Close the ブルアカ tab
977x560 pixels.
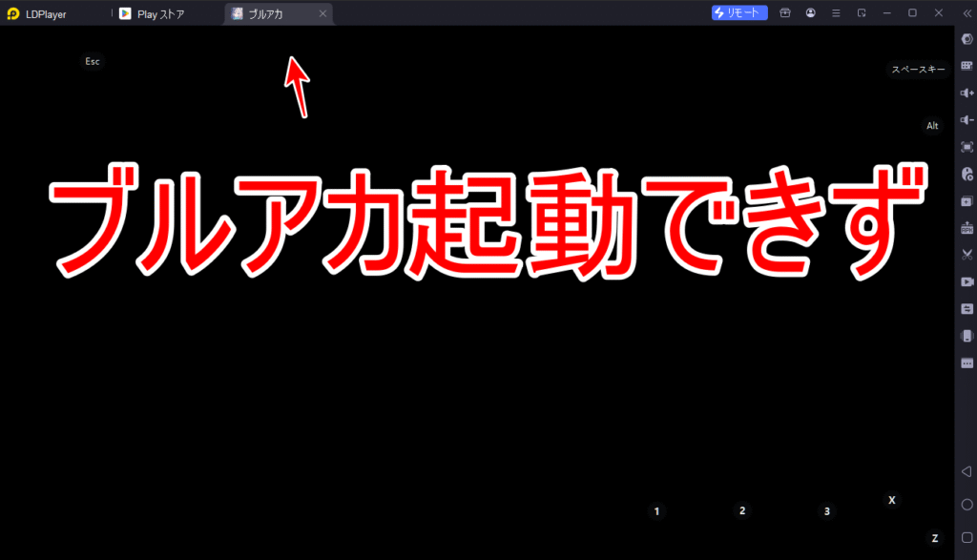[322, 13]
